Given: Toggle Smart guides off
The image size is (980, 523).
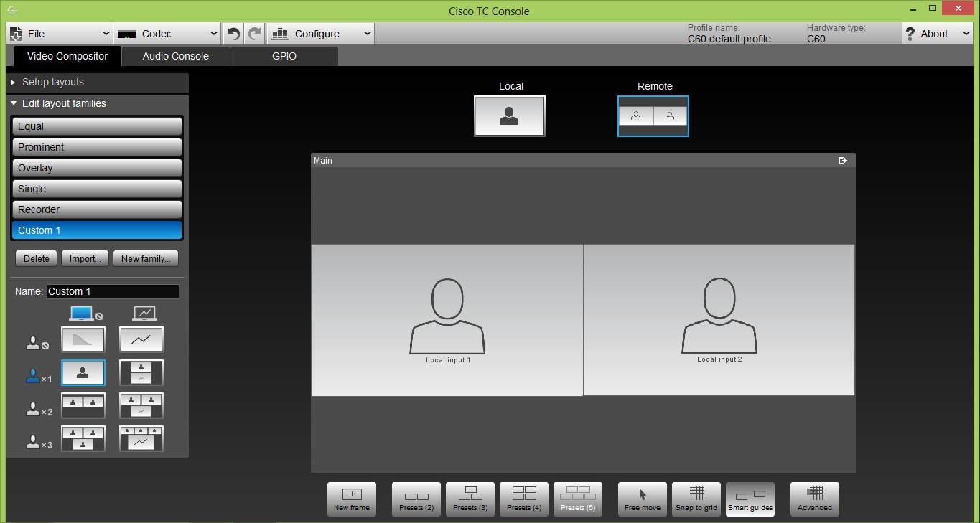Looking at the screenshot, I should [x=750, y=499].
